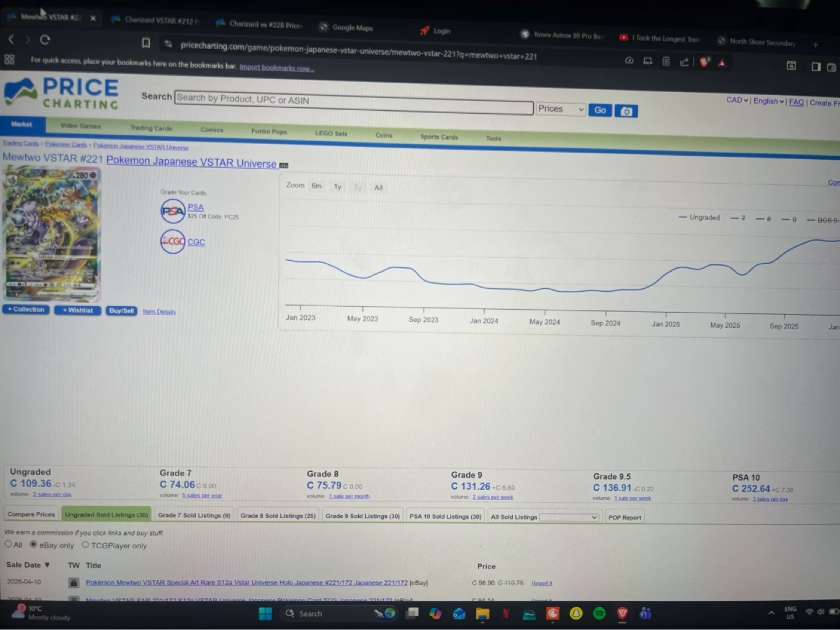
Task: Toggle the Ungraded line in chart legend
Action: point(699,218)
